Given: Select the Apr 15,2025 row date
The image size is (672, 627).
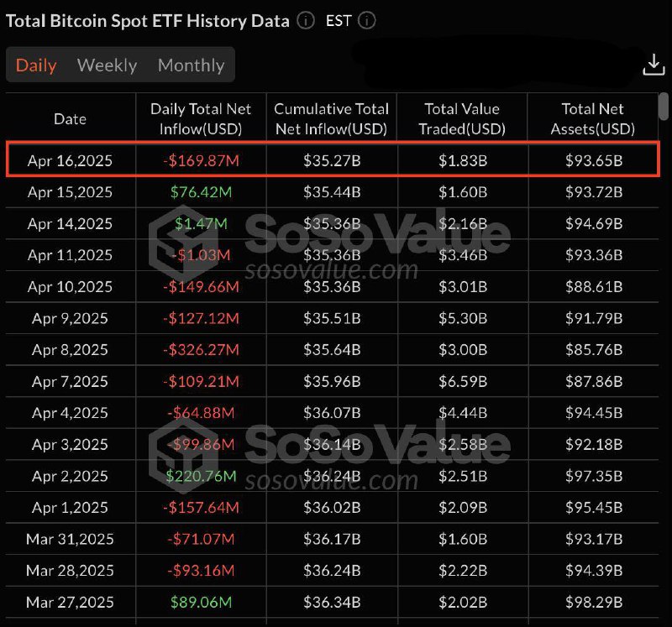Looking at the screenshot, I should pos(70,192).
